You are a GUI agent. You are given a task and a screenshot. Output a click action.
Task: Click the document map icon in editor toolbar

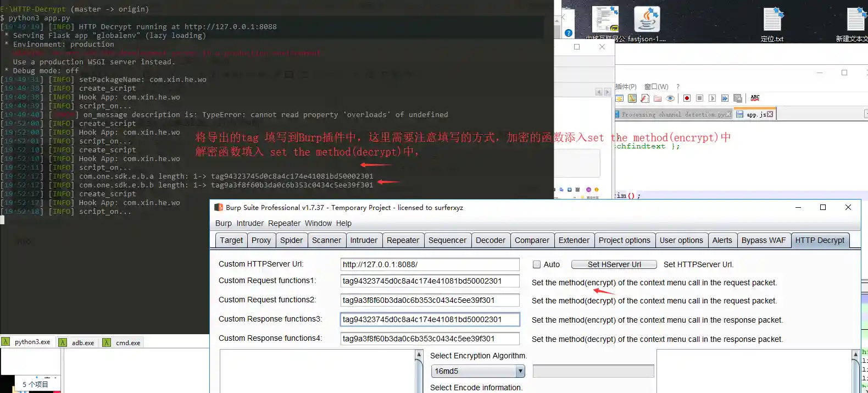(x=632, y=98)
